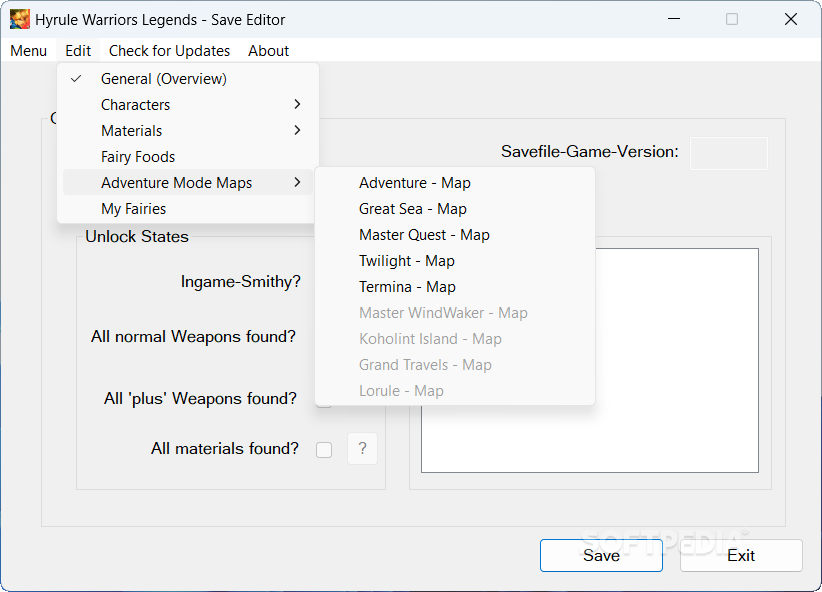Screen dimensions: 822x592
Task: Open My Fairies editor
Action: click(188, 209)
